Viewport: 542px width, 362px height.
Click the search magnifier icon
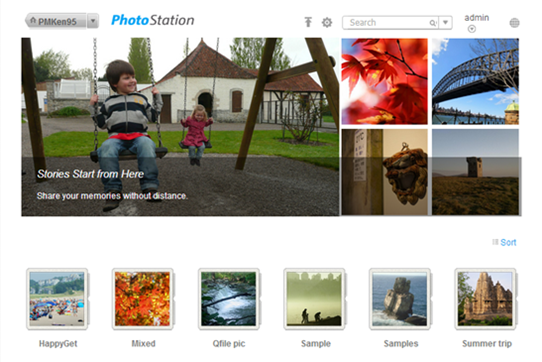pyautogui.click(x=432, y=23)
